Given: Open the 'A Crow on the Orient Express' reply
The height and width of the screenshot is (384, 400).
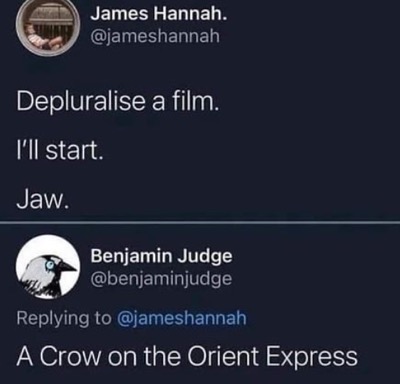Looking at the screenshot, I should click(187, 356).
